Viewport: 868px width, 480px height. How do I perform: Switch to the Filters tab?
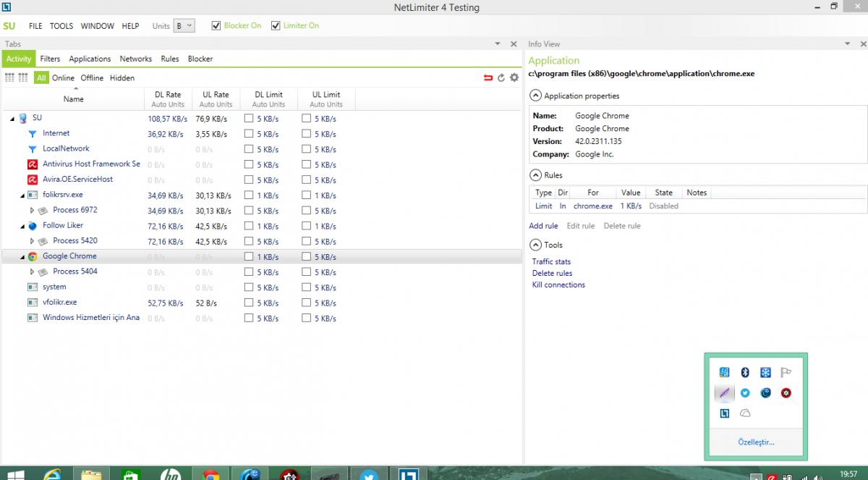click(x=50, y=59)
